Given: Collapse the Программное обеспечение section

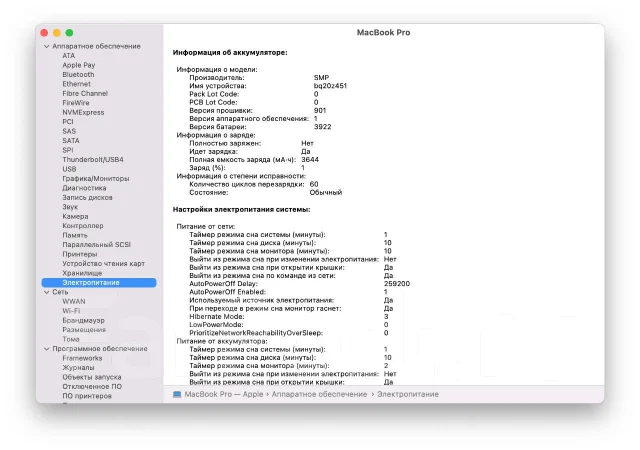Looking at the screenshot, I should 47,349.
